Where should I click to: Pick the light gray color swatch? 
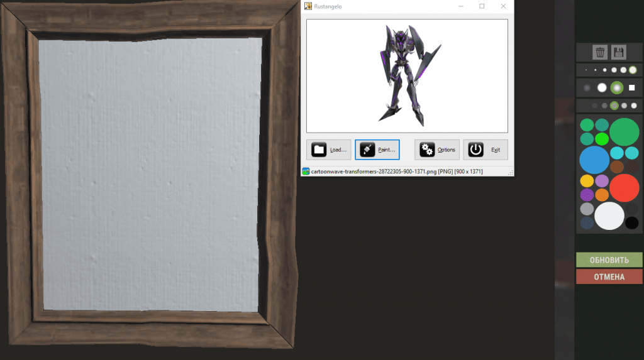point(587,209)
